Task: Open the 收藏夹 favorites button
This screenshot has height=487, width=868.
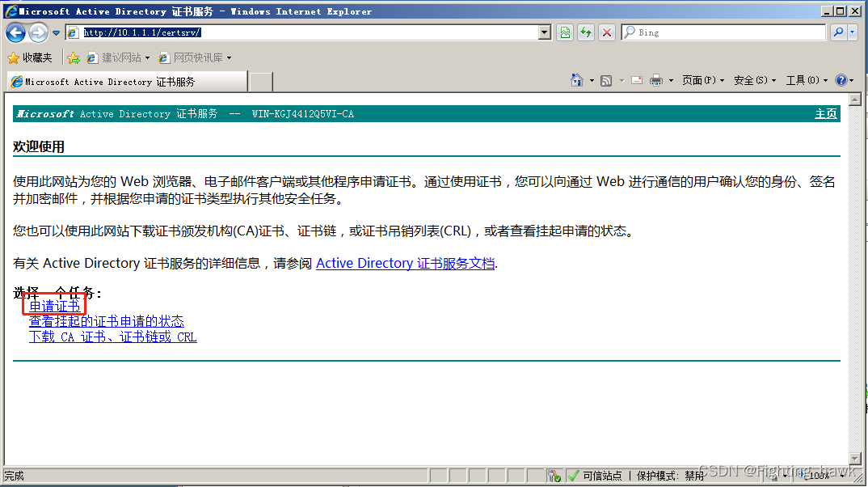Action: [29, 57]
